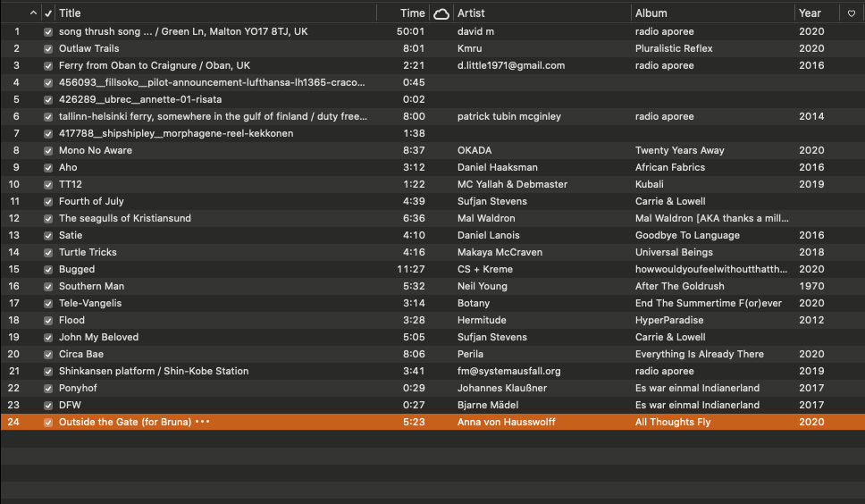Viewport: 865px width, 504px height.
Task: Click artist "CS + Kreme"
Action: click(485, 270)
